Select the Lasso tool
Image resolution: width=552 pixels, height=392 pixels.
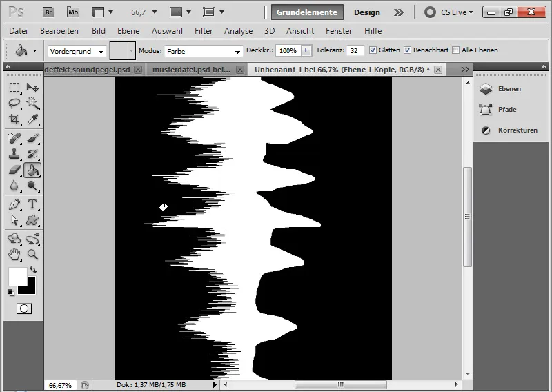14,104
